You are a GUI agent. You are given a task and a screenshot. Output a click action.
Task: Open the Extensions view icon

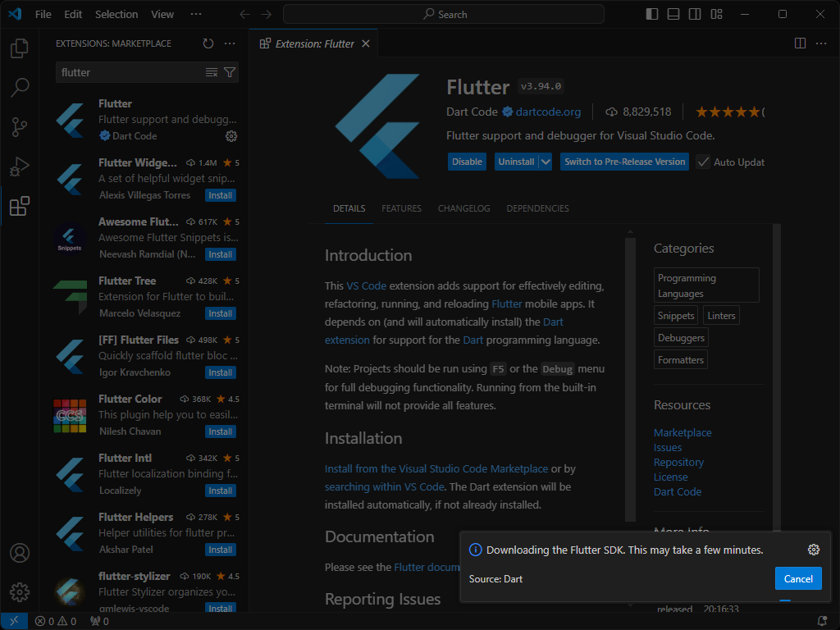coord(20,206)
